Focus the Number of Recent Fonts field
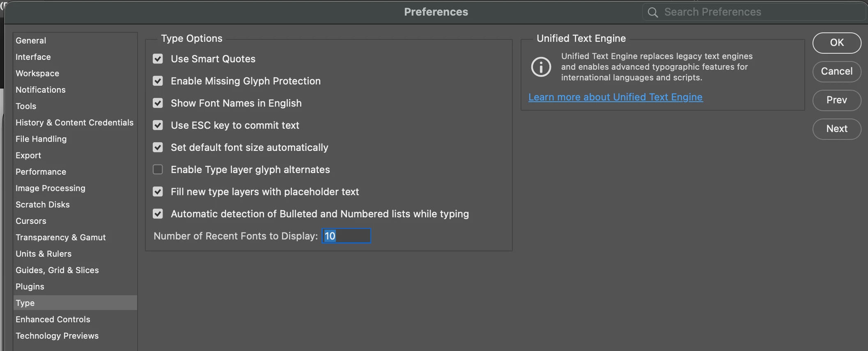This screenshot has height=351, width=868. pyautogui.click(x=346, y=236)
